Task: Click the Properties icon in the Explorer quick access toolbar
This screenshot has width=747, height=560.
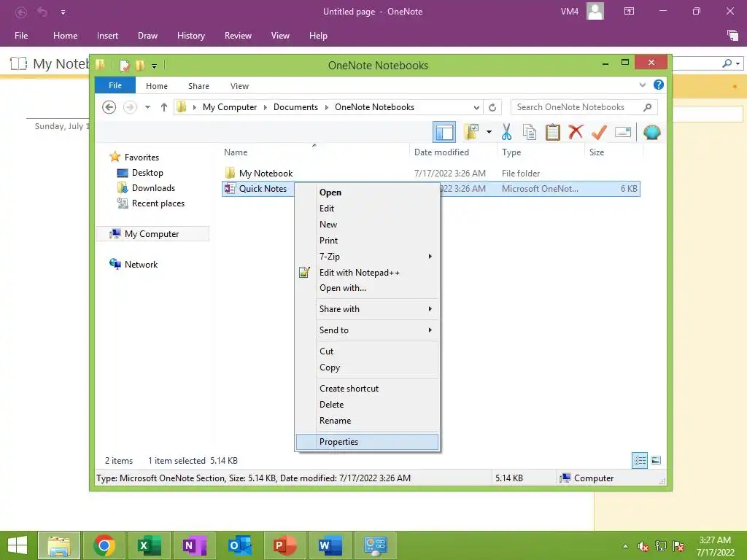Action: (124, 65)
